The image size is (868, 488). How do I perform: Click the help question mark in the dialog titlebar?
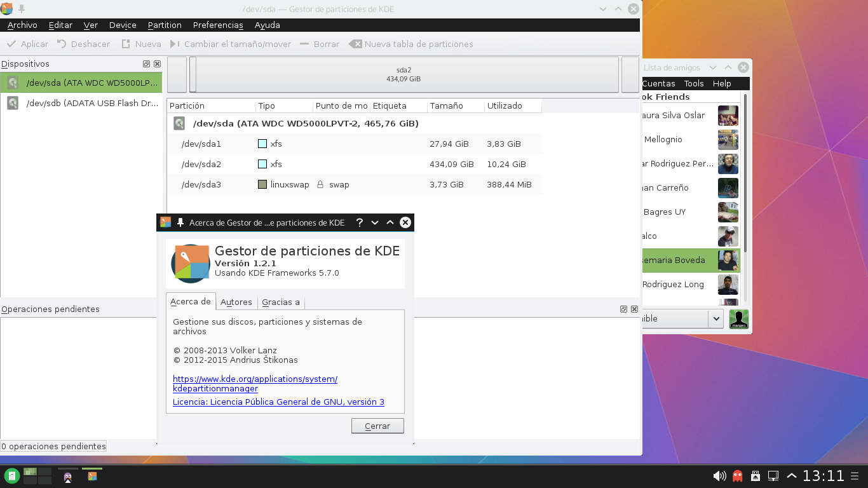pyautogui.click(x=360, y=222)
